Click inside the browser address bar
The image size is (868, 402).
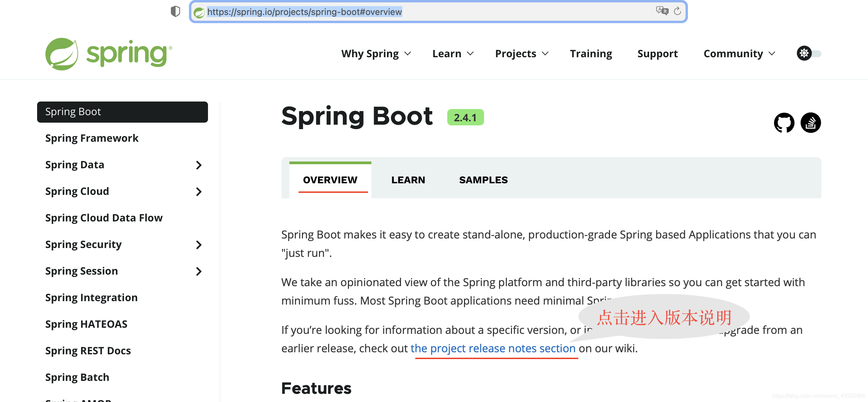coord(408,12)
